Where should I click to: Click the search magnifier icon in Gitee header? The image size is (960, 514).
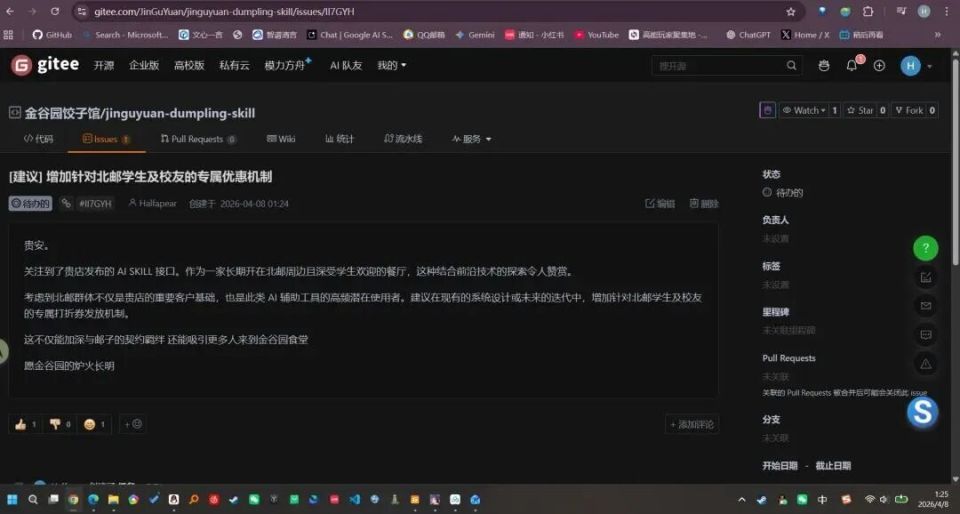coord(792,65)
